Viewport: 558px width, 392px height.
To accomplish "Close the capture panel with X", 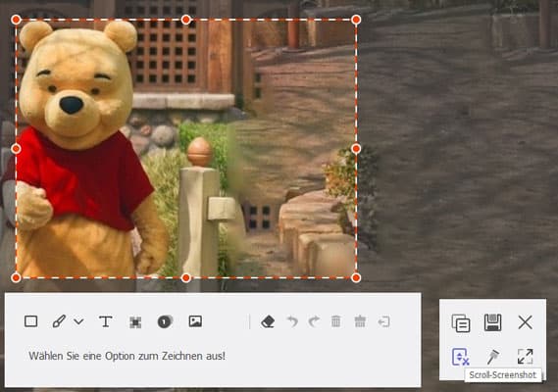I will pos(526,322).
